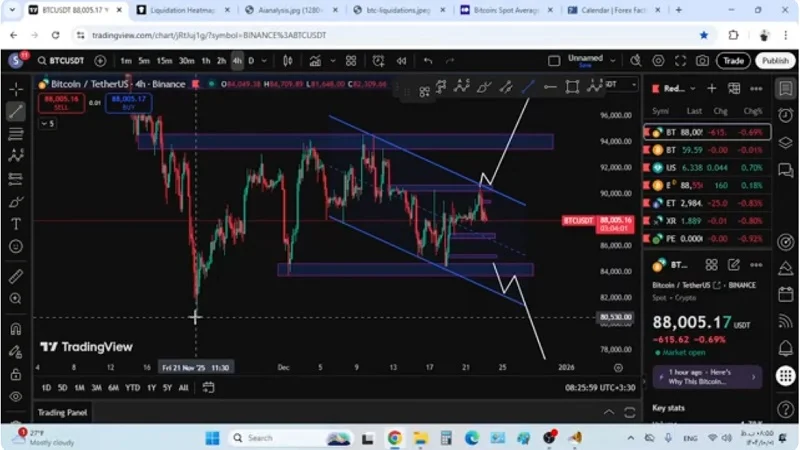800x450 pixels.
Task: Click the BTCUSDT symbol search
Action: click(61, 61)
